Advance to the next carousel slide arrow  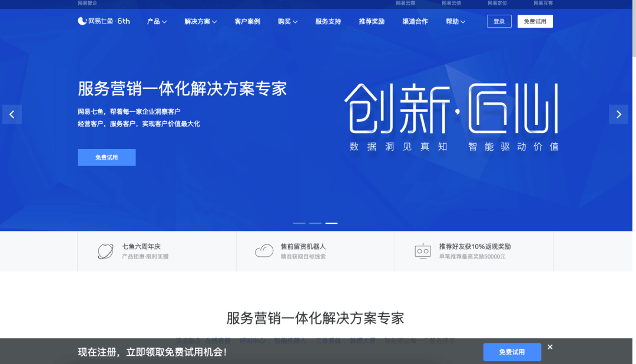[618, 114]
